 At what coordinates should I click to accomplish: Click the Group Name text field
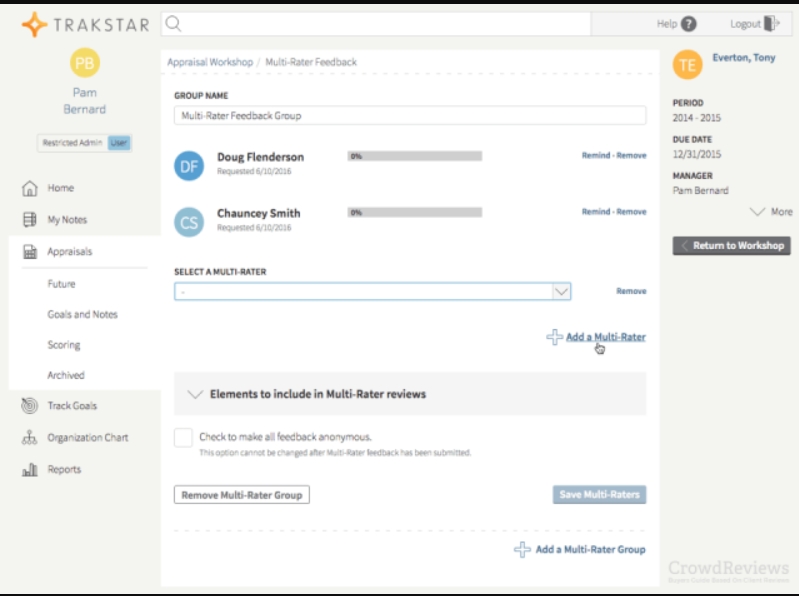pos(410,116)
